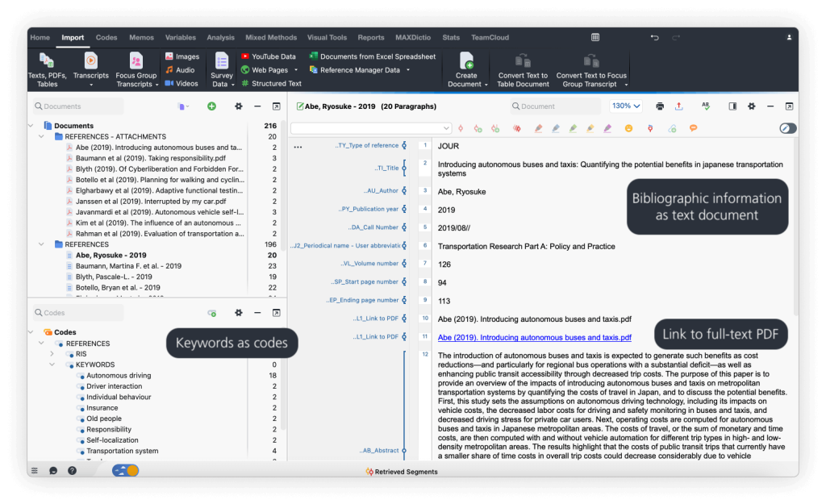The width and height of the screenshot is (826, 504).
Task: Export the displayed document
Action: (679, 106)
